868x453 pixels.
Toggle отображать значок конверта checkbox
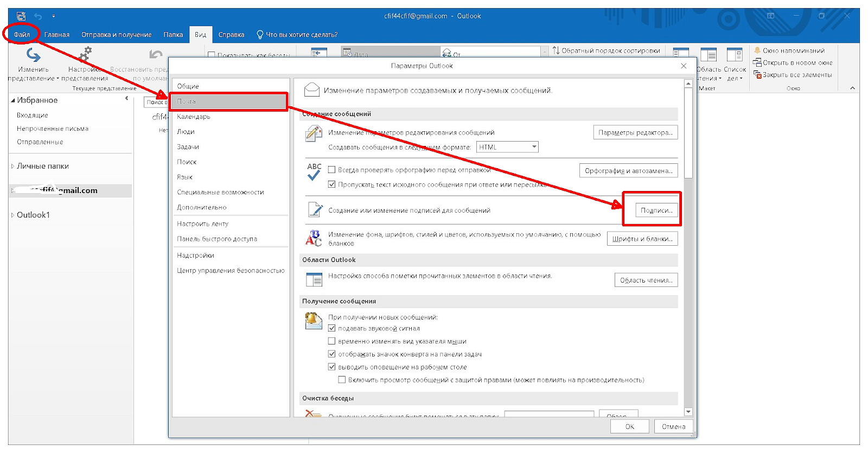pos(331,354)
